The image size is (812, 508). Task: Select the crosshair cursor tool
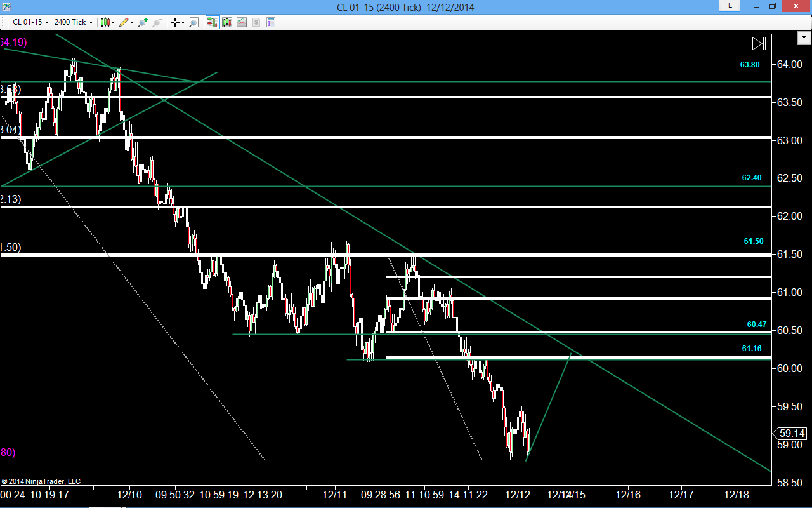coord(175,22)
